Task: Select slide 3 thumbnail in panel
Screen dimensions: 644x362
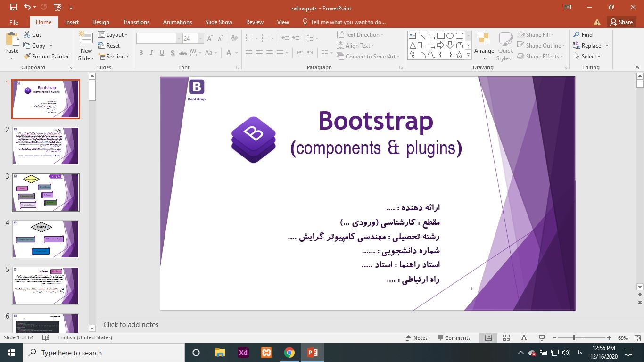Action: tap(46, 192)
